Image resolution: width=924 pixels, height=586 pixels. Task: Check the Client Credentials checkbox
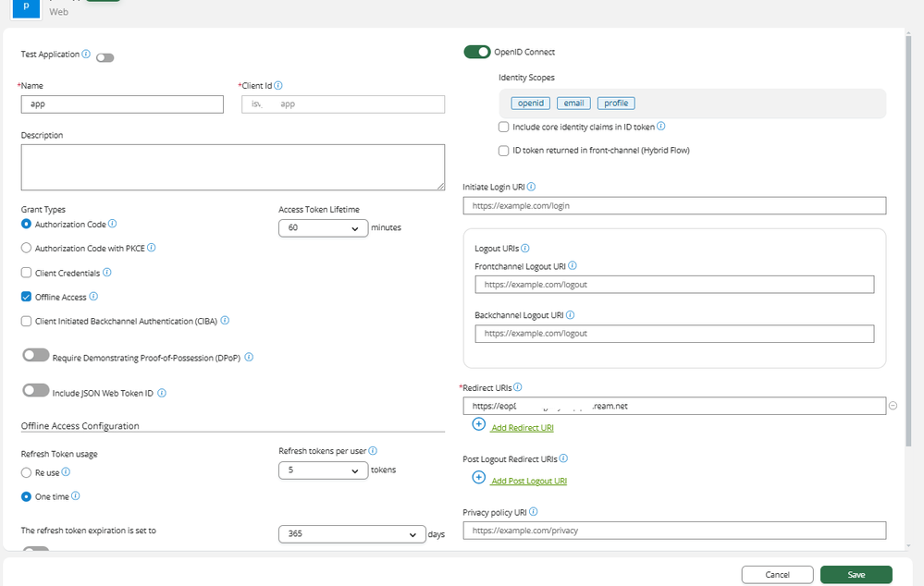tap(26, 273)
